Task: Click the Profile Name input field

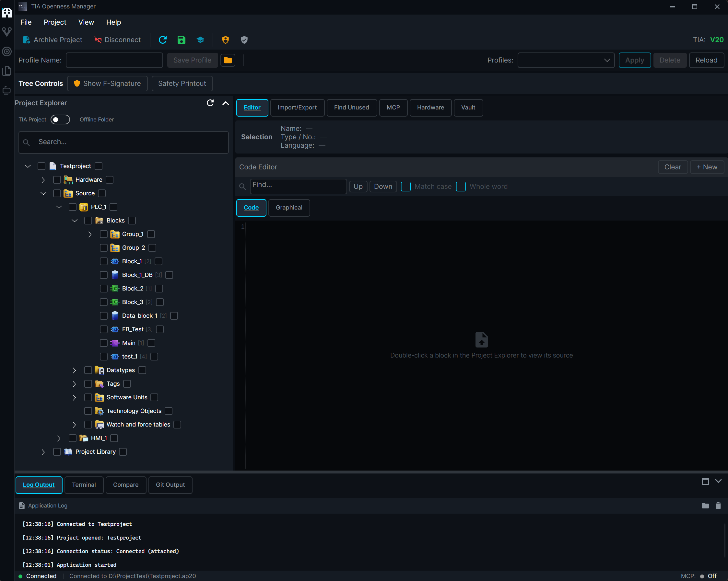Action: click(x=114, y=60)
